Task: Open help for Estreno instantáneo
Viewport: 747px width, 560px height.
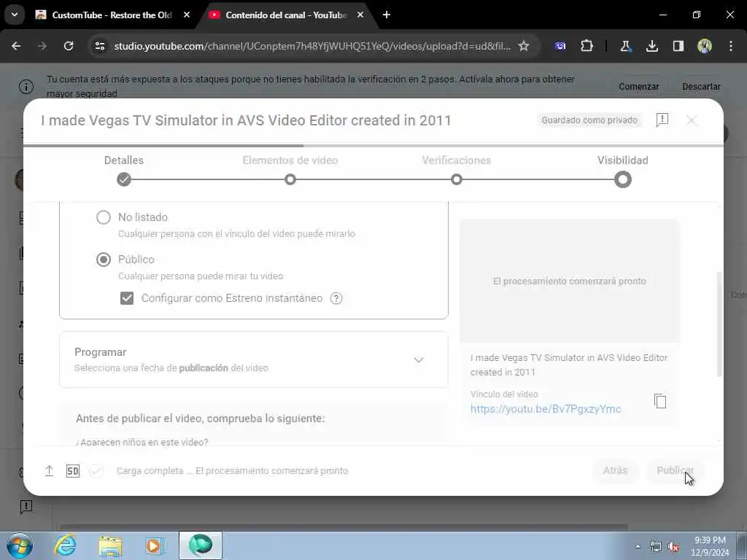Action: click(x=336, y=298)
